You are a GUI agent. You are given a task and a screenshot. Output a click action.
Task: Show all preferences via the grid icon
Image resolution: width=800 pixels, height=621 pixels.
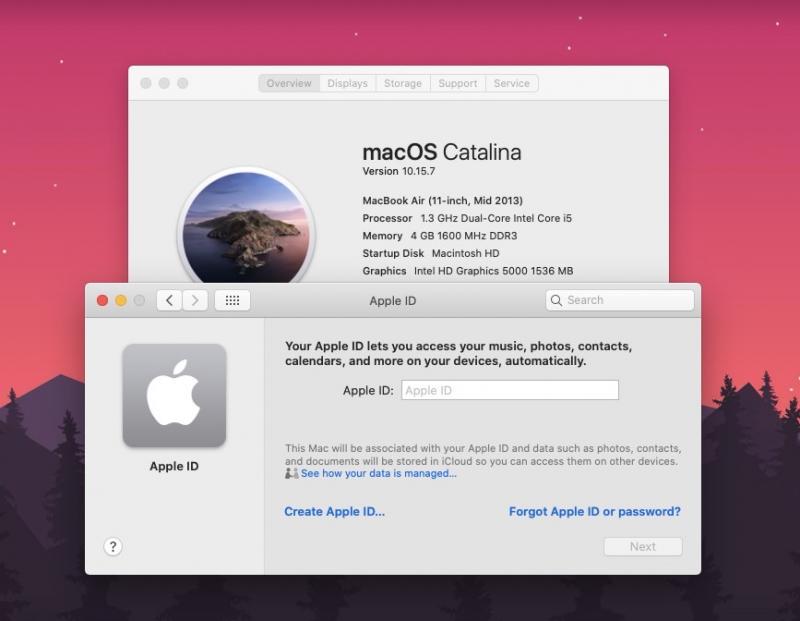click(x=232, y=300)
